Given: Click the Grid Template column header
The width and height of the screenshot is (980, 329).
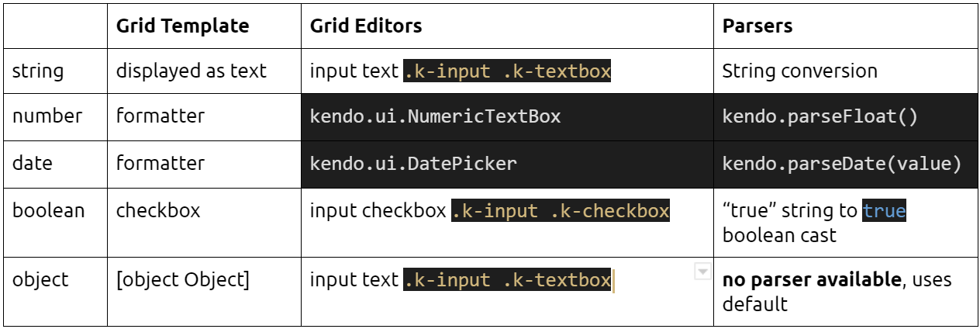Looking at the screenshot, I should click(182, 26).
